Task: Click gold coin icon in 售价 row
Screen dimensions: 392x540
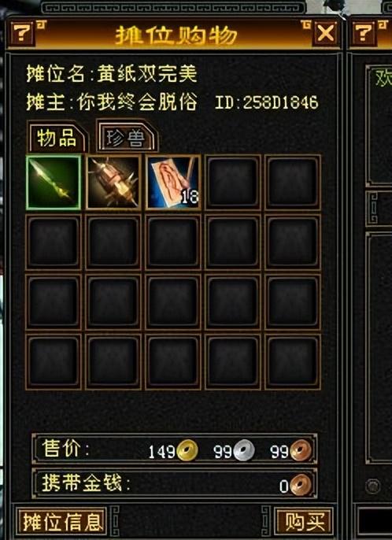Action: click(187, 450)
